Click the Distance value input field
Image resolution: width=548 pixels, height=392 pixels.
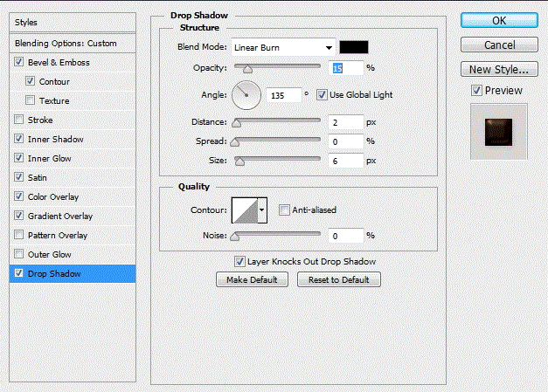tap(346, 122)
